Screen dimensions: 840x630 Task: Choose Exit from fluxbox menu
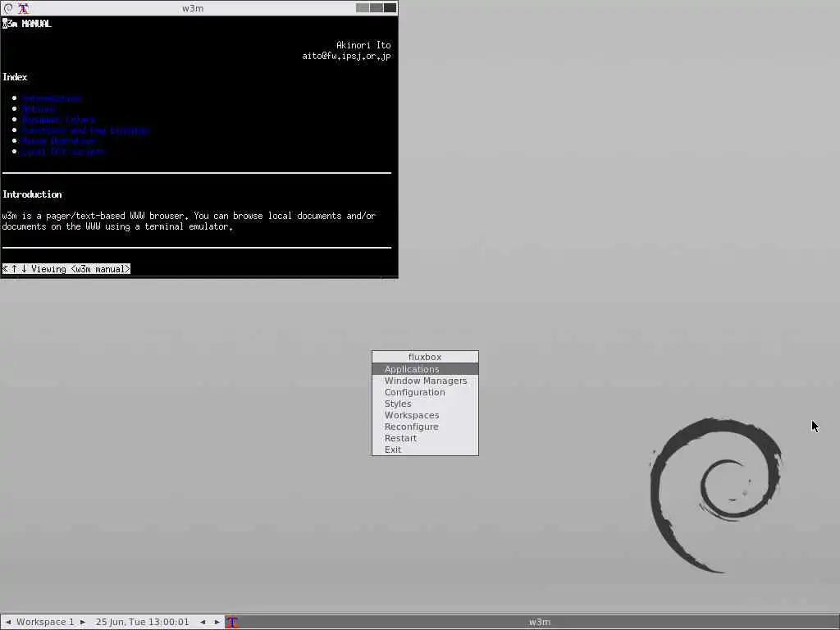[x=425, y=450]
